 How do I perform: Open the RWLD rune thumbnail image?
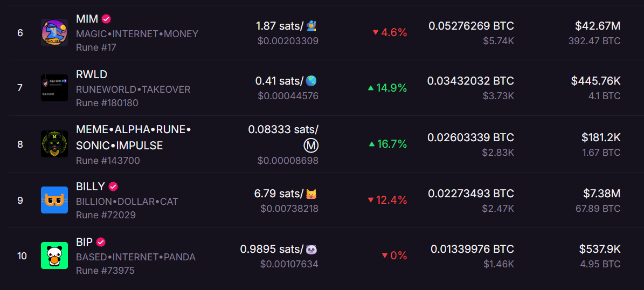pos(54,88)
